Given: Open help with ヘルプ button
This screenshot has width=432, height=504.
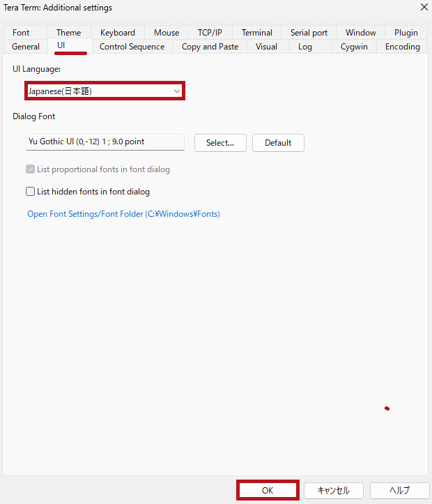Looking at the screenshot, I should pyautogui.click(x=399, y=490).
